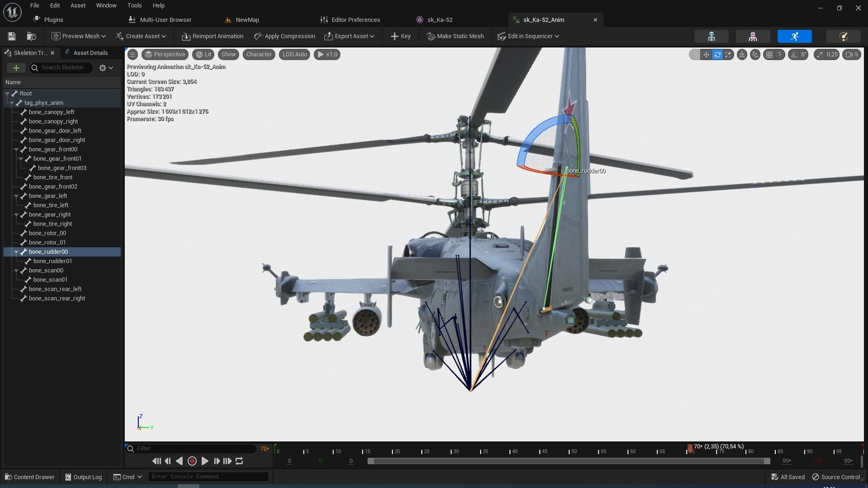Open the Skeleton editing mode
This screenshot has width=868, height=488.
[711, 36]
